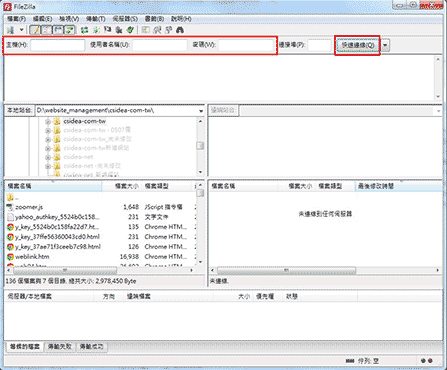Toggle the remote directory tree display
The height and width of the screenshot is (370, 447).
[x=58, y=30]
